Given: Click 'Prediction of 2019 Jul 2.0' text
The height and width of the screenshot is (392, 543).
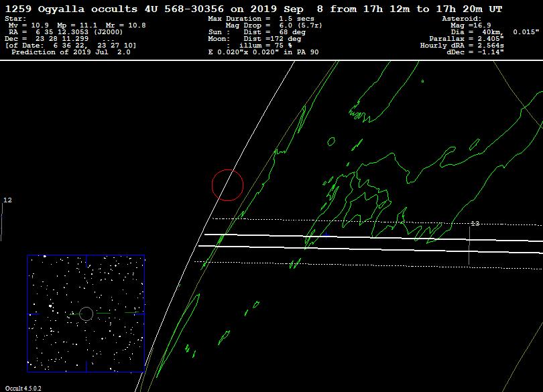Looking at the screenshot, I should 71,52.
